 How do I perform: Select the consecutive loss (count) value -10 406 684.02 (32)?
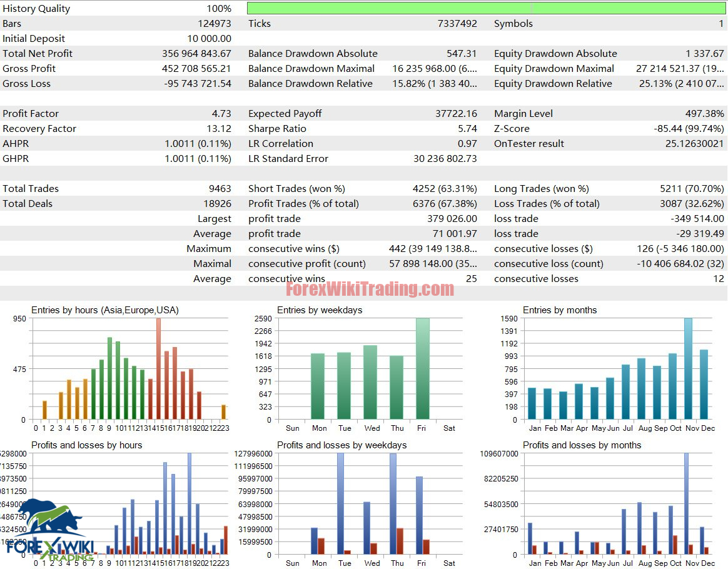tap(680, 264)
